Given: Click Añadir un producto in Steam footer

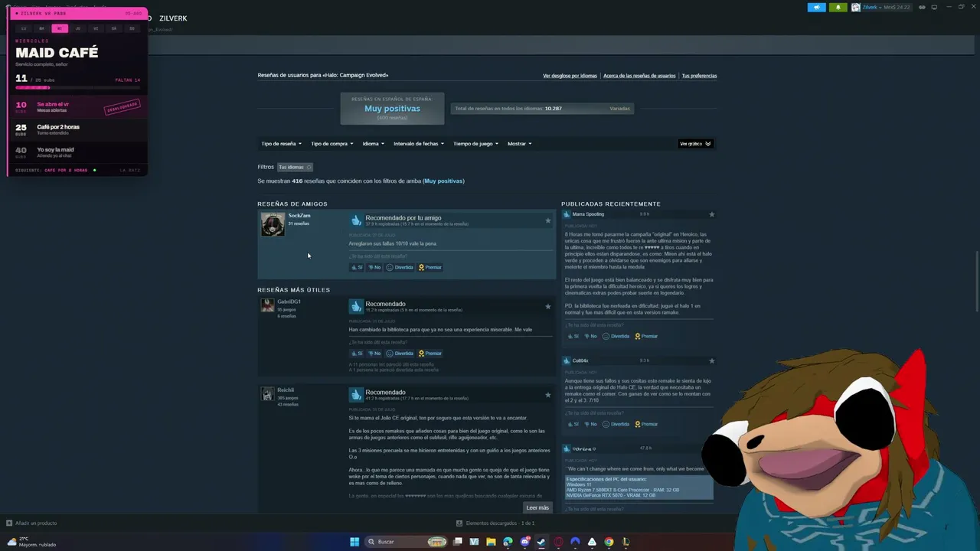Looking at the screenshot, I should [x=32, y=523].
